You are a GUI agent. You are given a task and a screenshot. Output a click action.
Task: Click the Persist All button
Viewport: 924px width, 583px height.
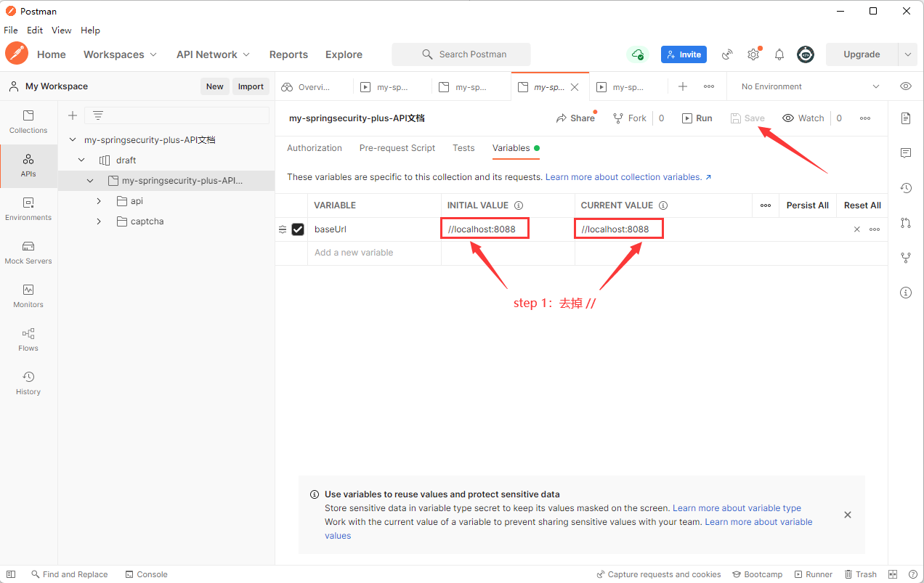click(808, 205)
